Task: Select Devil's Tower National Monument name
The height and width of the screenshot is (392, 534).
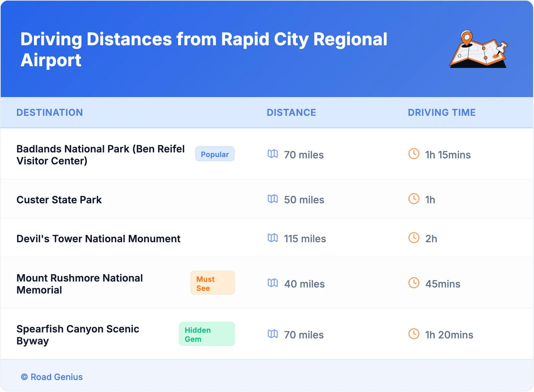Action: pos(99,239)
